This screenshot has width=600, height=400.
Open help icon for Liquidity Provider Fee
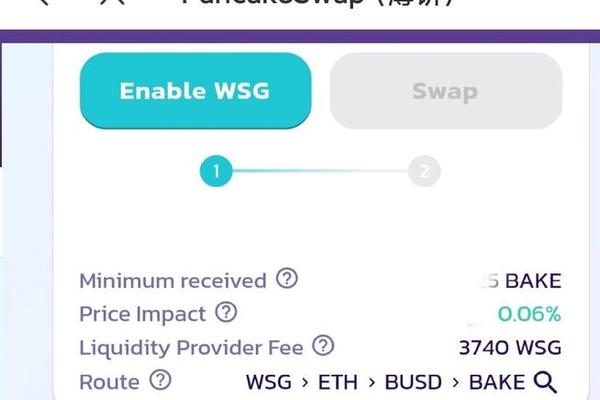[323, 346]
